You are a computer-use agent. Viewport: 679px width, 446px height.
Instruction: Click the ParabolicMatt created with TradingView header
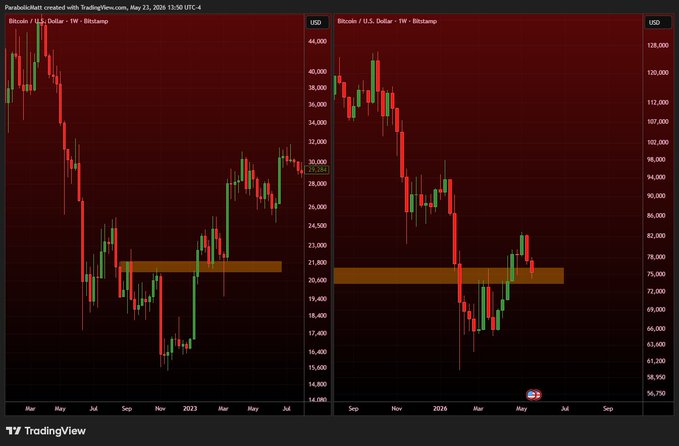[103, 7]
